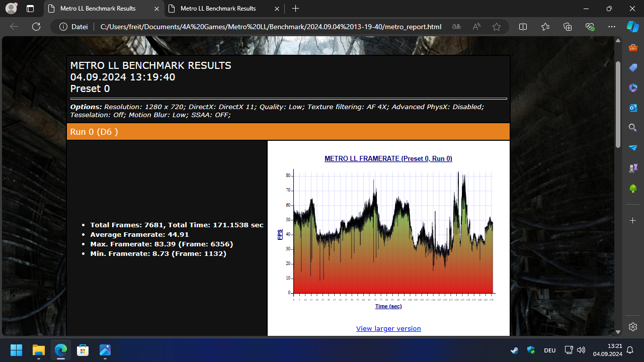Click the METRO LL FRAMERATE chart title link
Viewport: 644px width, 362px height.
[388, 158]
